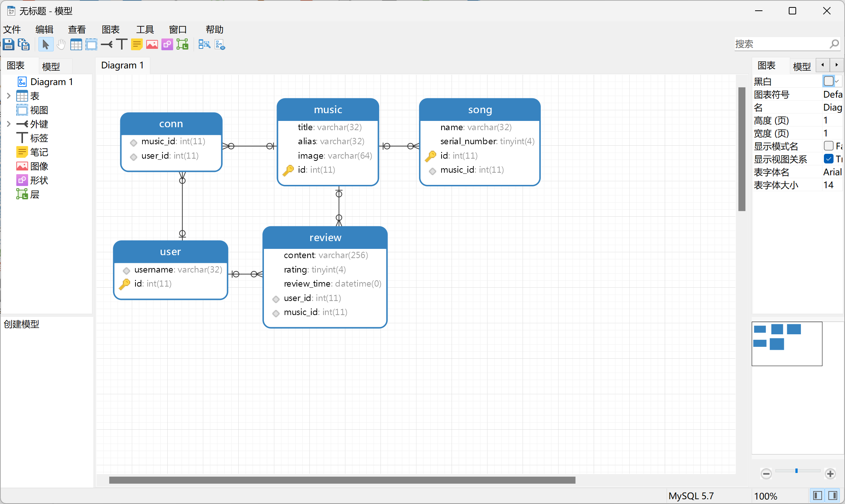
Task: Select the image insert tool
Action: [152, 44]
